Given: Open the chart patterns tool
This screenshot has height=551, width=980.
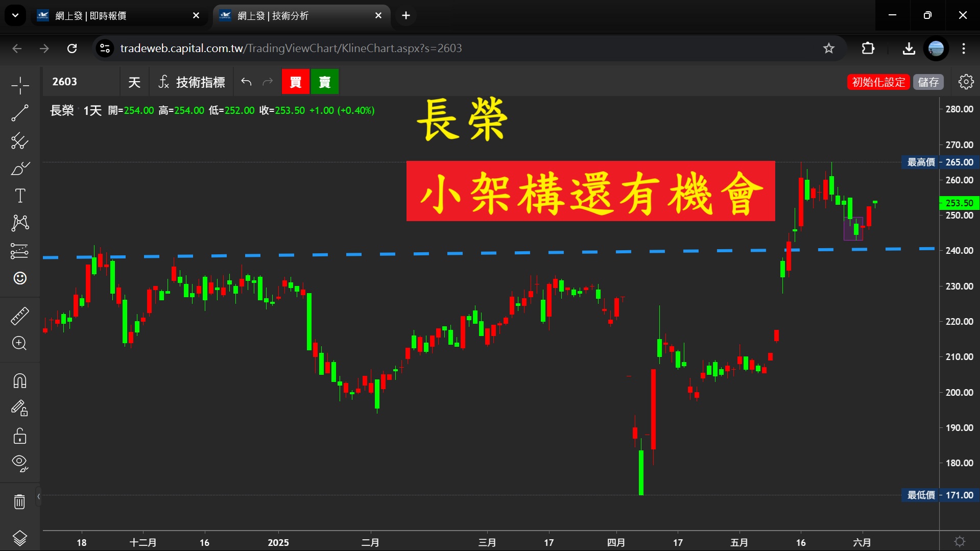Looking at the screenshot, I should click(x=20, y=223).
